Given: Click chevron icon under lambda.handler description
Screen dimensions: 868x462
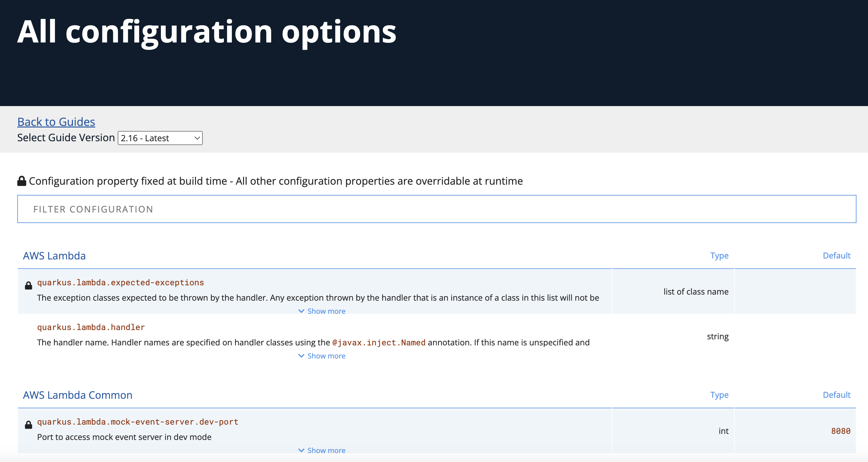Looking at the screenshot, I should tap(301, 356).
